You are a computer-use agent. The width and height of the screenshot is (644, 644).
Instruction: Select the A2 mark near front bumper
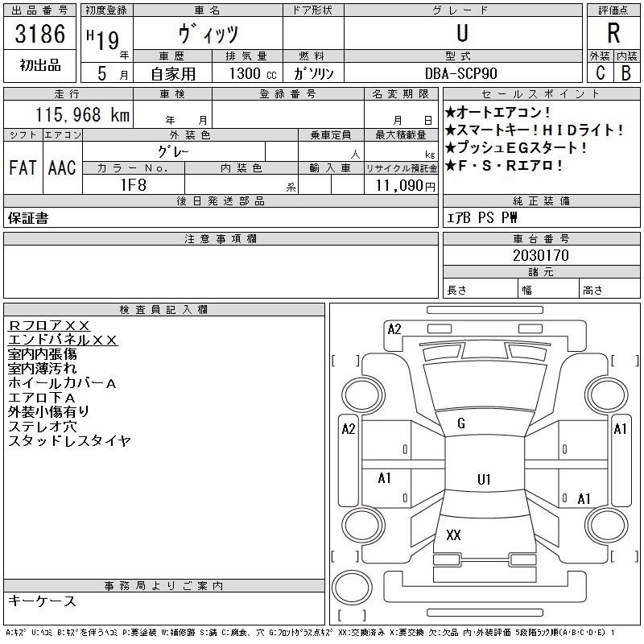tap(394, 328)
